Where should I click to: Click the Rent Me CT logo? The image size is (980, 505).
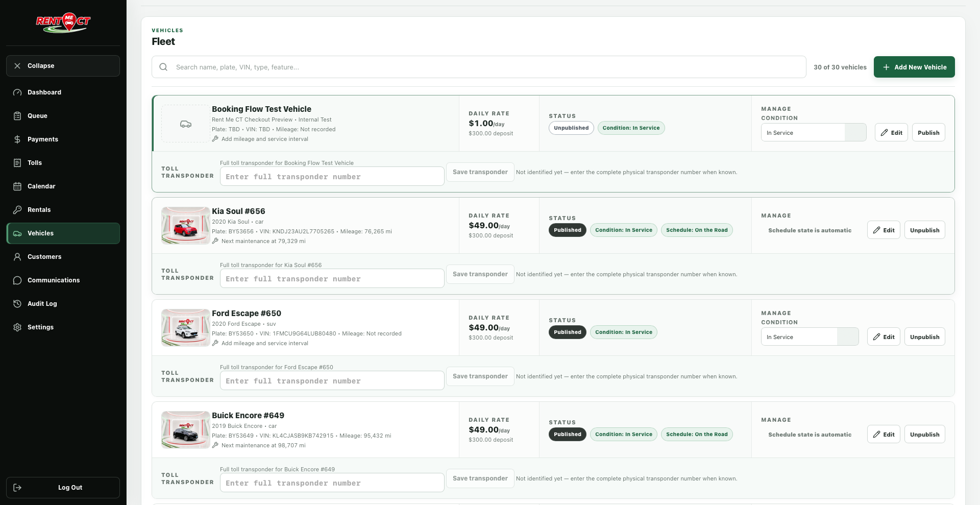[x=63, y=23]
